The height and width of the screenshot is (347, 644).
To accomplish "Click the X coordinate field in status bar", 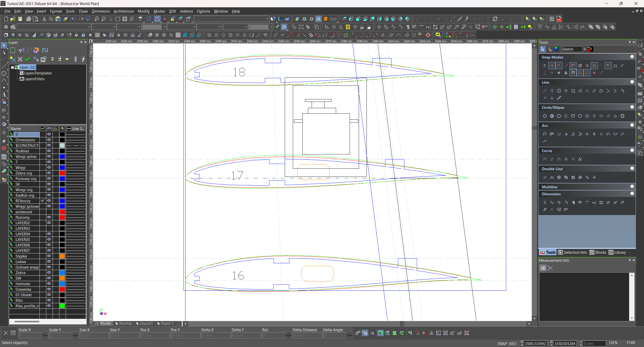I will [x=535, y=343].
